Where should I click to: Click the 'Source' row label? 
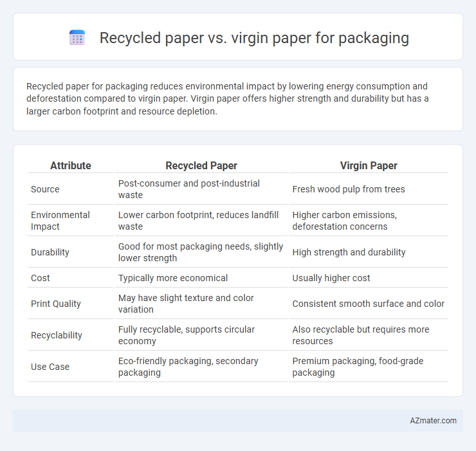pos(45,189)
